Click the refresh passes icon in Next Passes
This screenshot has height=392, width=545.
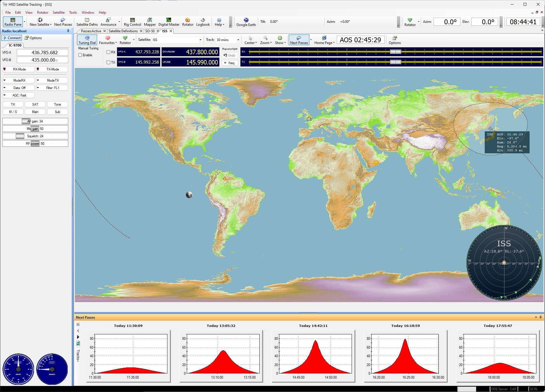78,343
